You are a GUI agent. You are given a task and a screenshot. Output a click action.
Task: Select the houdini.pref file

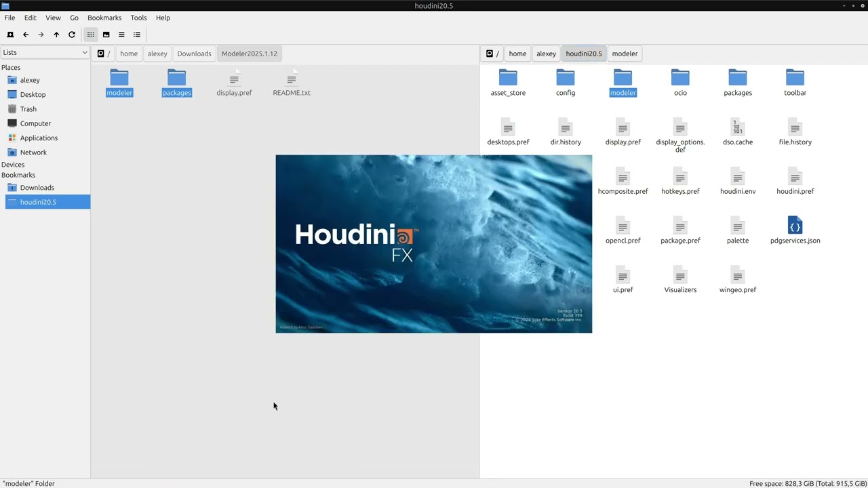[795, 182]
